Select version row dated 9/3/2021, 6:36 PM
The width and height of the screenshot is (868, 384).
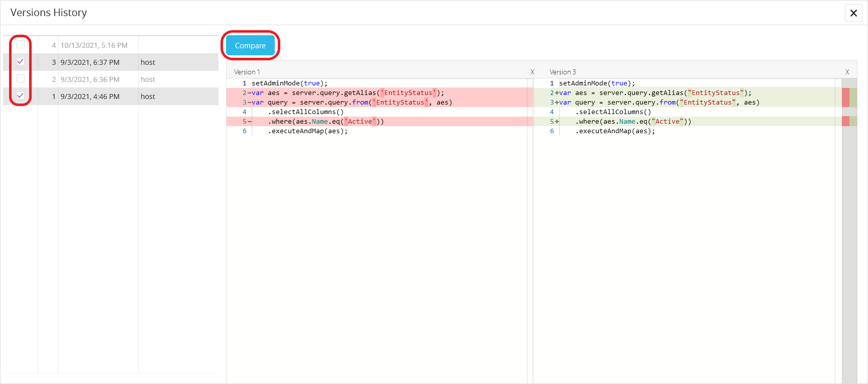pyautogui.click(x=90, y=79)
